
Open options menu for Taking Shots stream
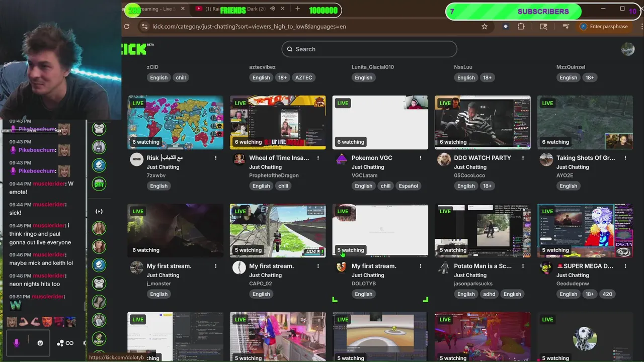pyautogui.click(x=625, y=158)
